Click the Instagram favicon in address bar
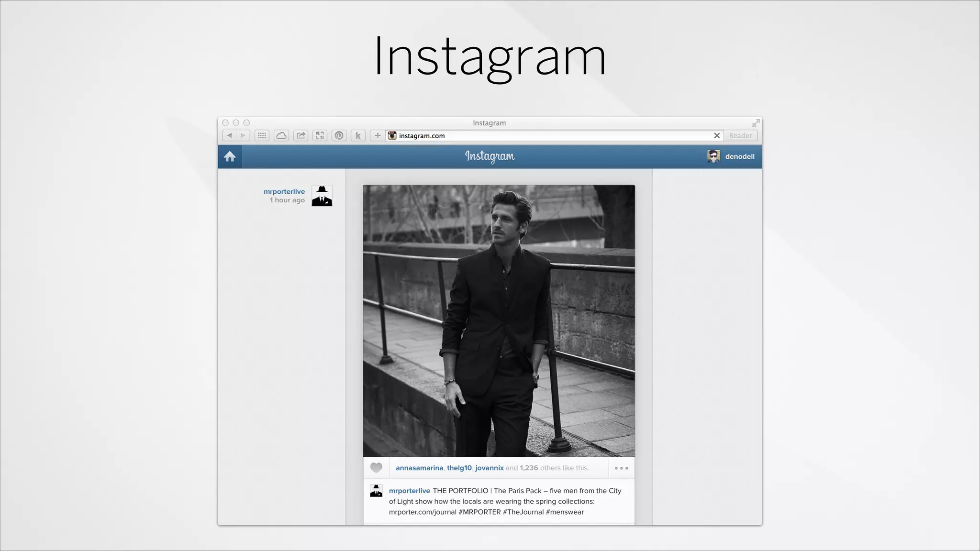 [392, 135]
